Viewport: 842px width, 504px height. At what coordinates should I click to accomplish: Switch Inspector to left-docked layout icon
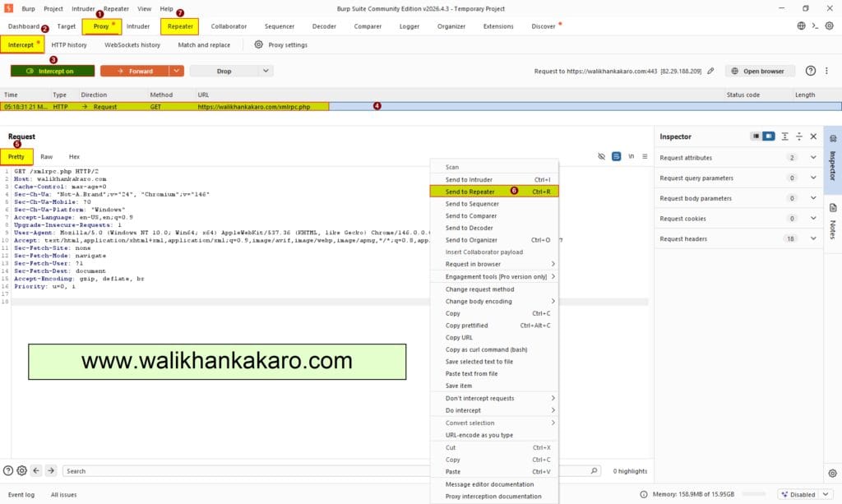(x=756, y=136)
